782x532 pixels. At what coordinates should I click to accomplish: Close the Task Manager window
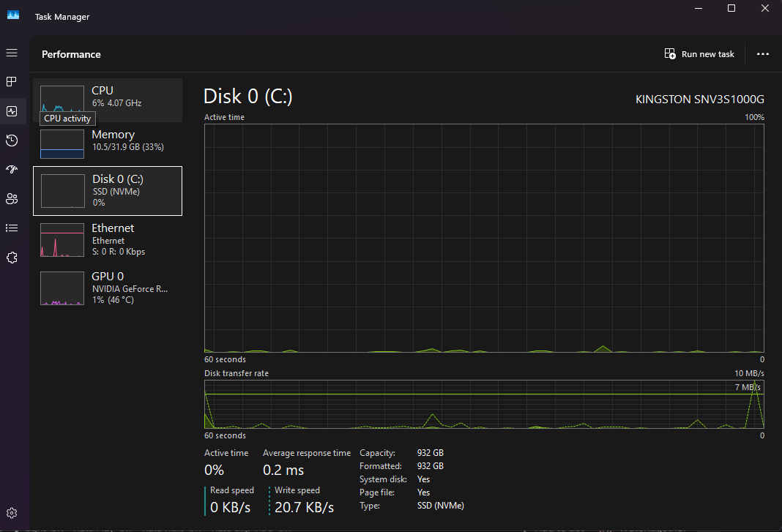pyautogui.click(x=764, y=9)
